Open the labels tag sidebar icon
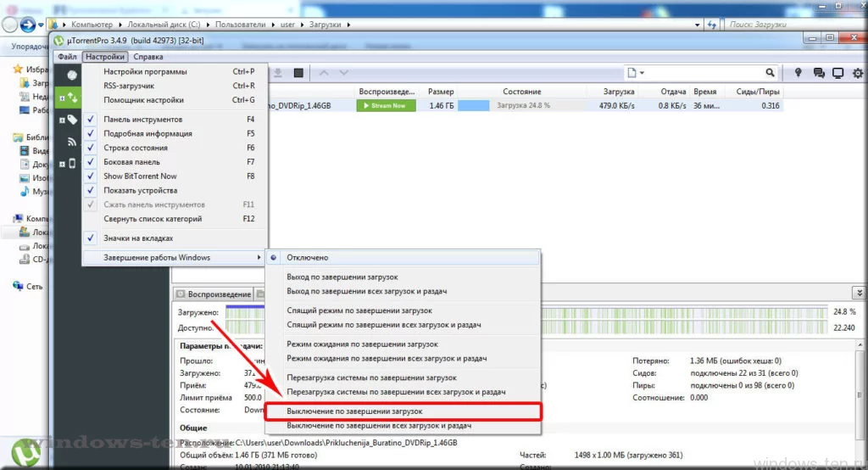Screen dimensions: 868x470 click(72, 120)
